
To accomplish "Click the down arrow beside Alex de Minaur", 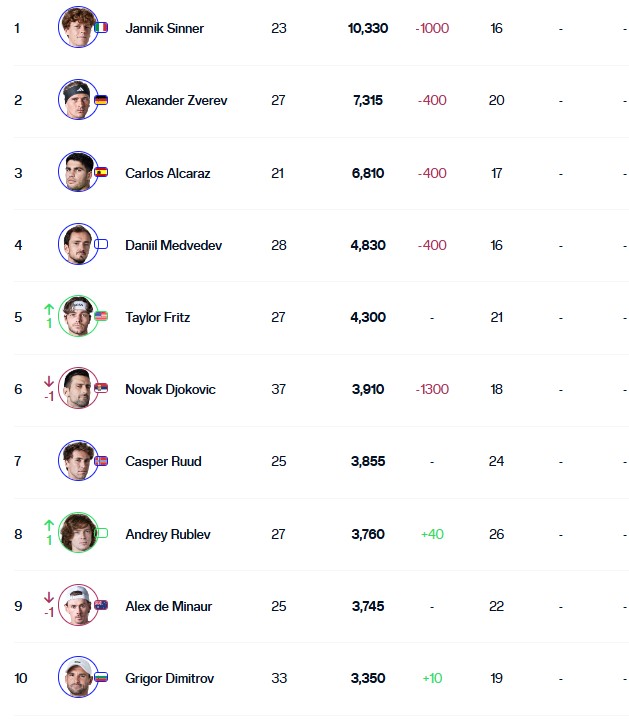I will point(49,597).
